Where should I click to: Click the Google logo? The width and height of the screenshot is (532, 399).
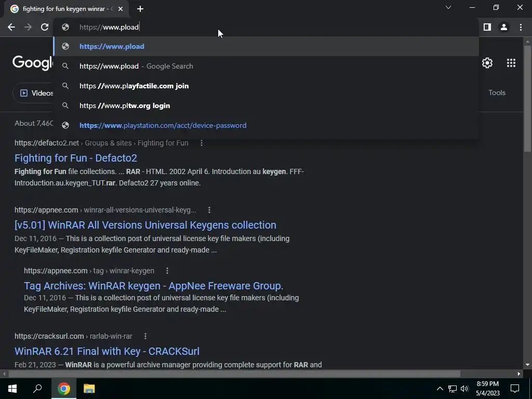[33, 63]
